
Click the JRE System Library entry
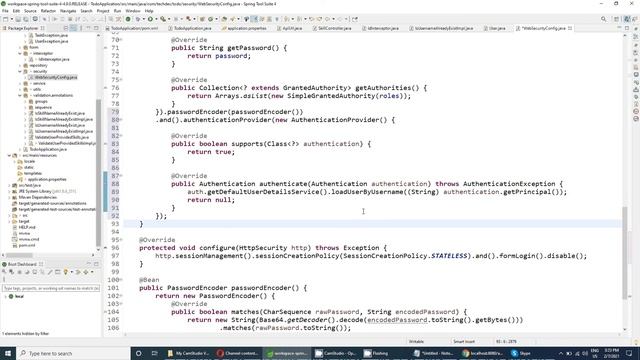coord(44,191)
